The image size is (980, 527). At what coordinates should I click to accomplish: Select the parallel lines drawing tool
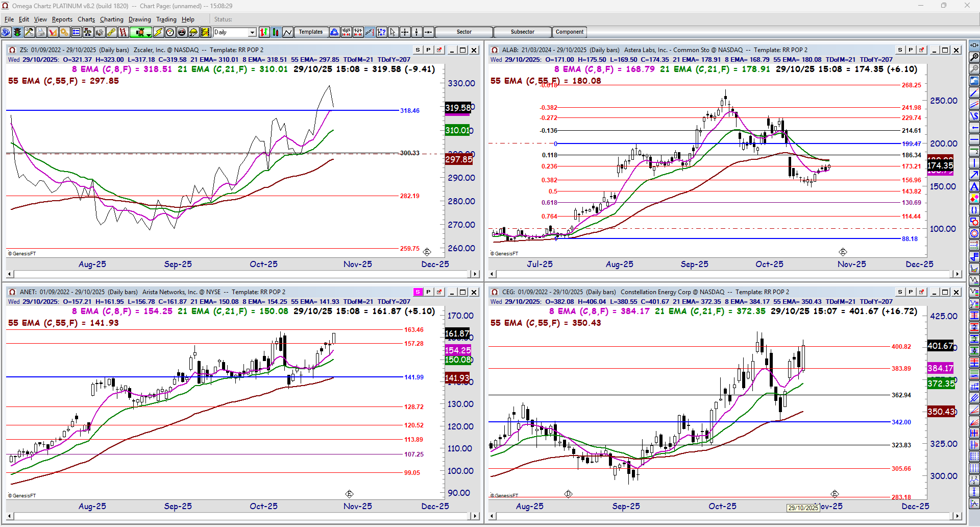(x=974, y=104)
